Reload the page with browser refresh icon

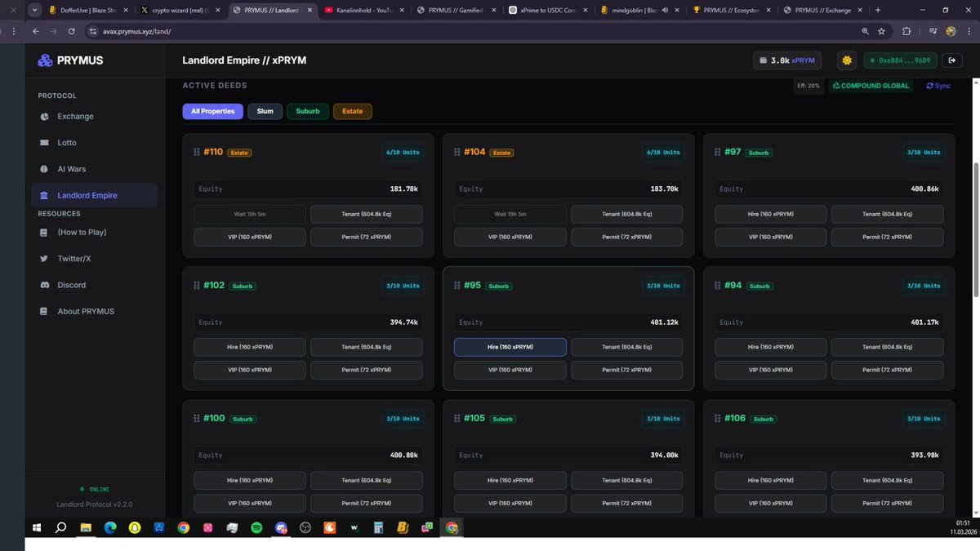pos(72,31)
